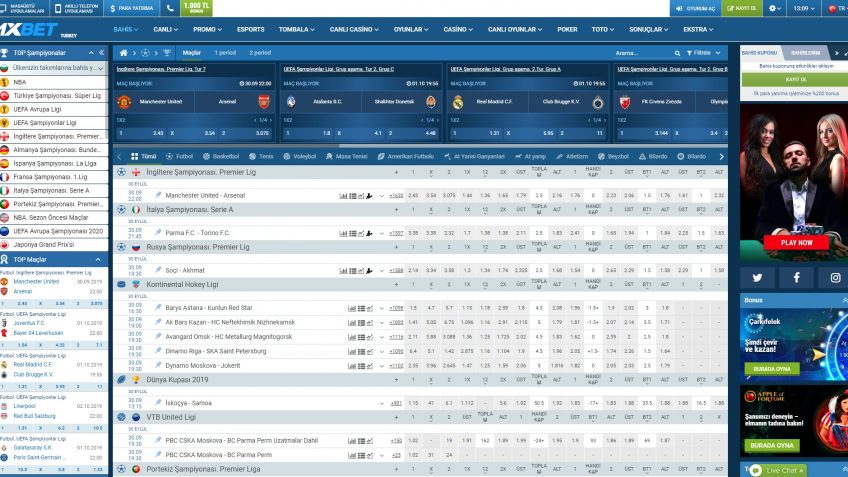Screen dimensions: 848x477
Task: Click the 1.000 TL bonus button
Action: (196, 8)
